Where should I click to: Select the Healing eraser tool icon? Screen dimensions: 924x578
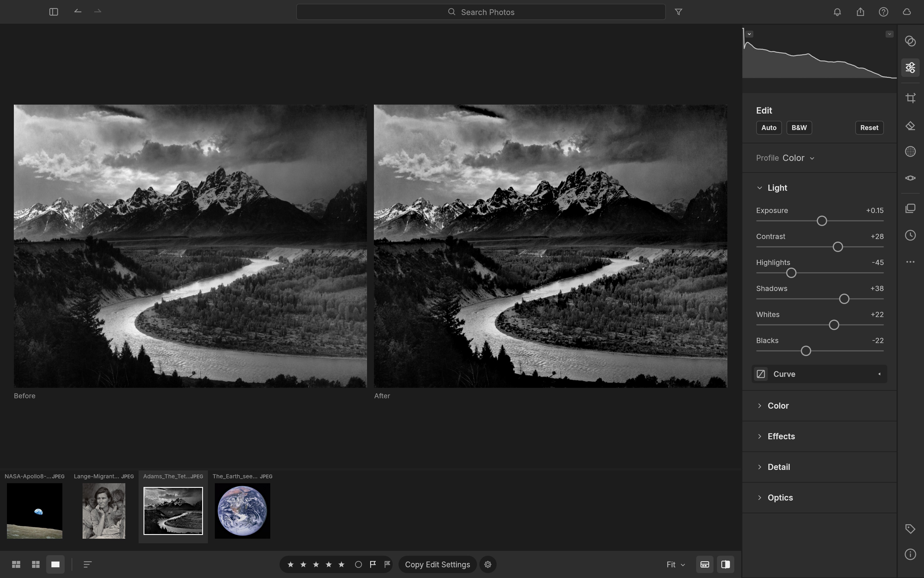(x=910, y=126)
